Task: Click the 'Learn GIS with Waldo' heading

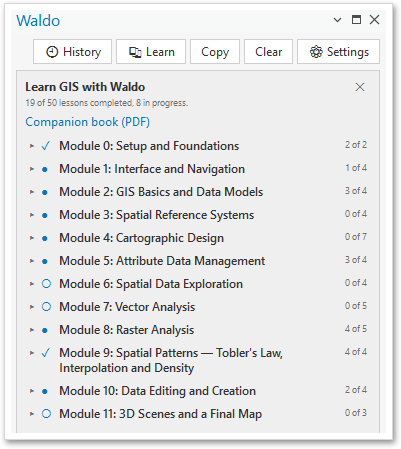Action: coord(85,87)
